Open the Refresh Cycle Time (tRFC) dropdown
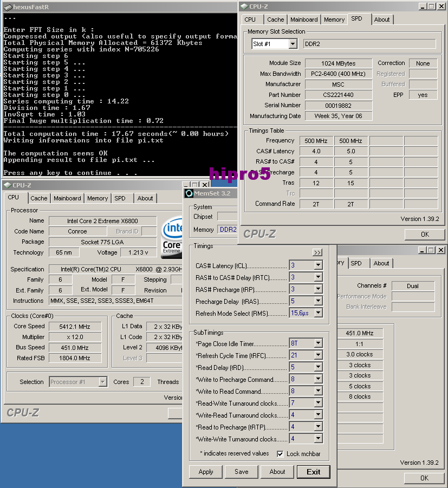448x488 pixels. click(x=318, y=355)
